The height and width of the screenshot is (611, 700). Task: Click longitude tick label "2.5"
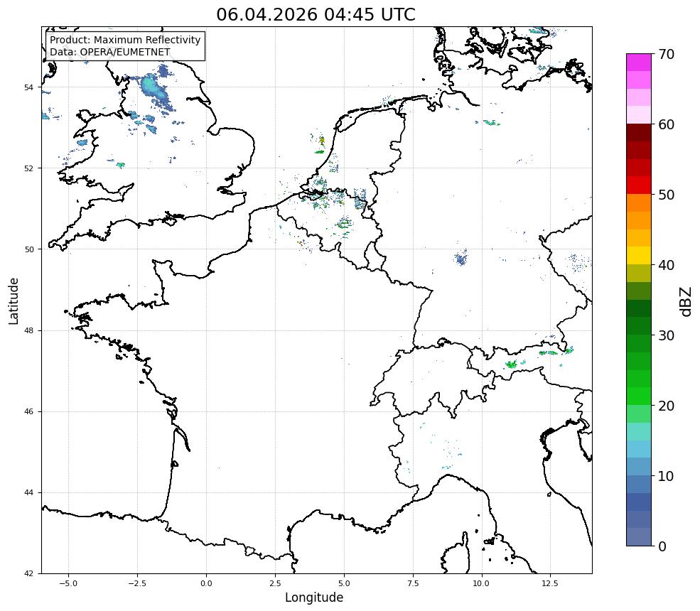pos(275,583)
